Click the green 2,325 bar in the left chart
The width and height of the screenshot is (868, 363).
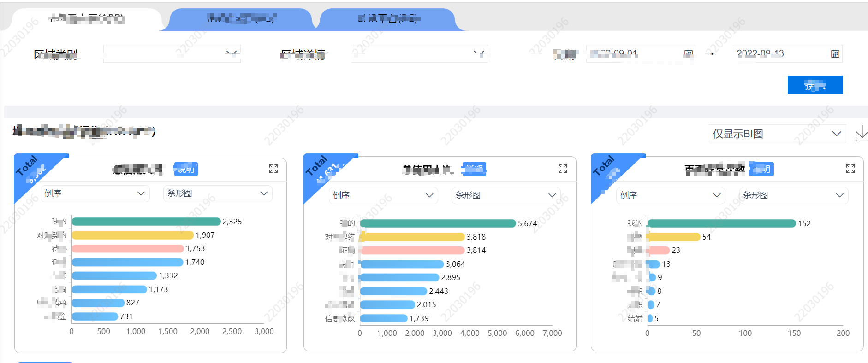click(x=146, y=222)
